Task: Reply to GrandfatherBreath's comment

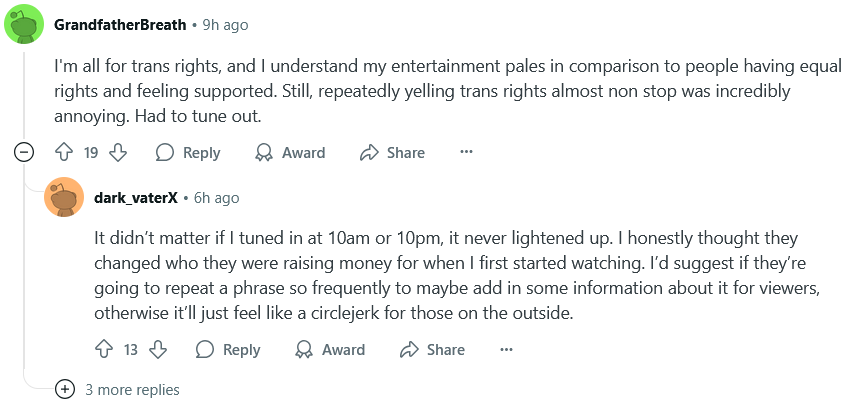Action: pos(188,153)
